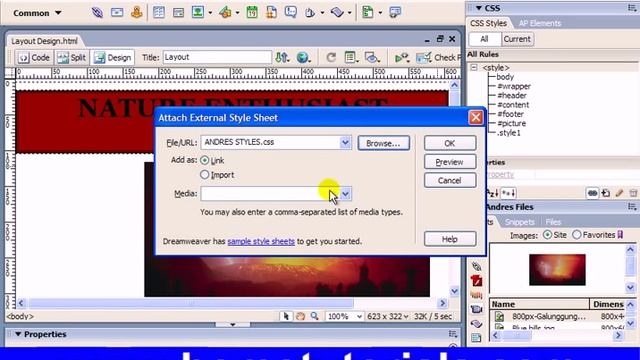
Task: Switch to Split view
Action: pos(72,58)
